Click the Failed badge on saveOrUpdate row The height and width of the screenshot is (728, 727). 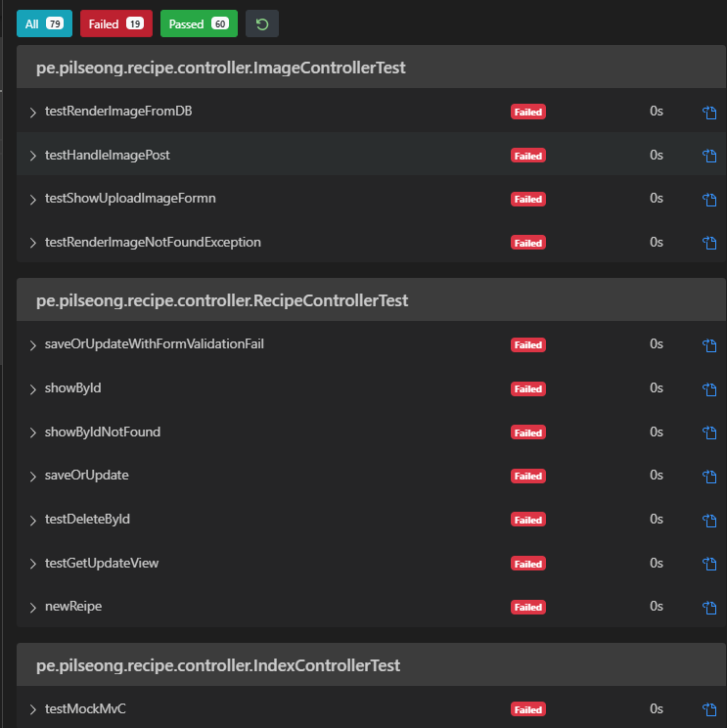click(528, 476)
